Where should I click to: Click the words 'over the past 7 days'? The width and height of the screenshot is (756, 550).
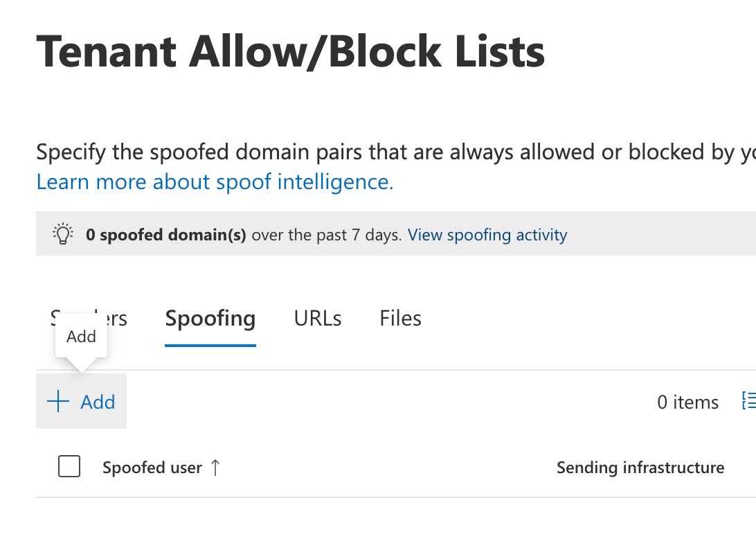[x=326, y=235]
